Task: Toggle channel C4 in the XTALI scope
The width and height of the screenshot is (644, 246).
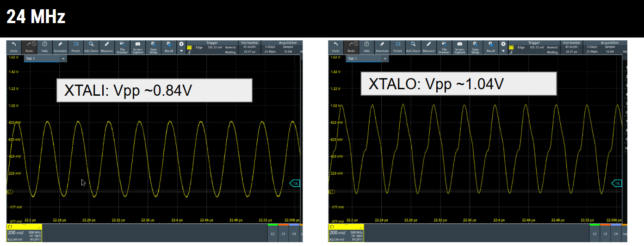Action: (x=293, y=234)
